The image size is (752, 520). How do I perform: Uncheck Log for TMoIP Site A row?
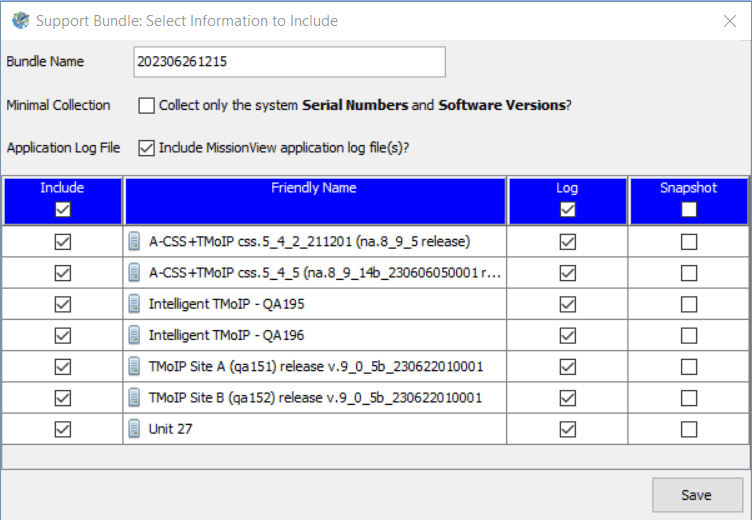[x=568, y=366]
